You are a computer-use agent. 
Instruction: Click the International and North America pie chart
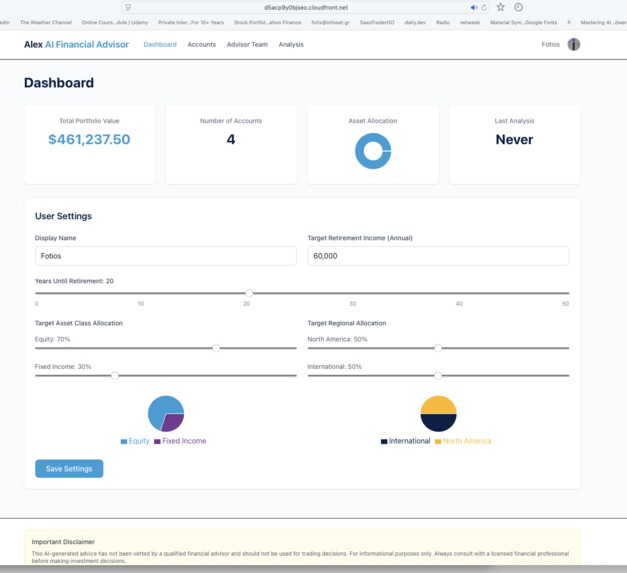pos(438,413)
